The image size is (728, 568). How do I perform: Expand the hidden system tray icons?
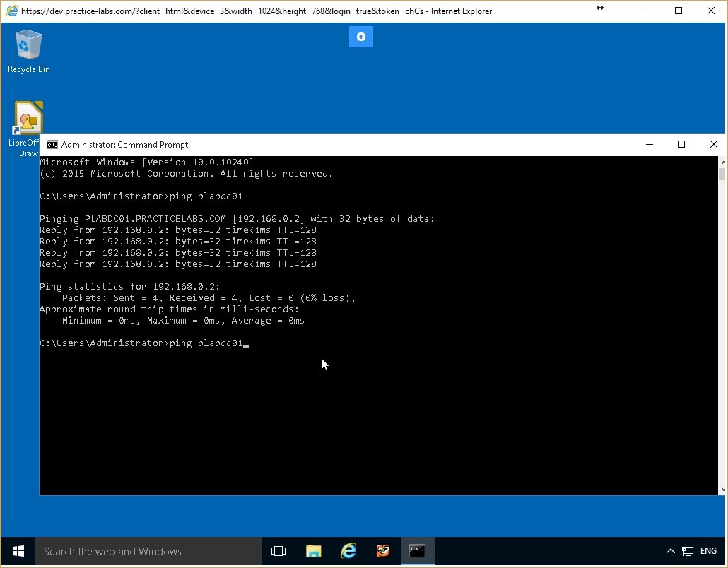tap(670, 551)
